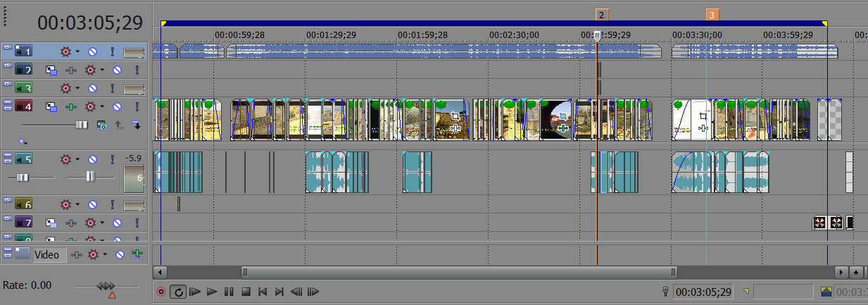This screenshot has height=305, width=868.
Task: Start playback with the Play button
Action: coord(212,292)
